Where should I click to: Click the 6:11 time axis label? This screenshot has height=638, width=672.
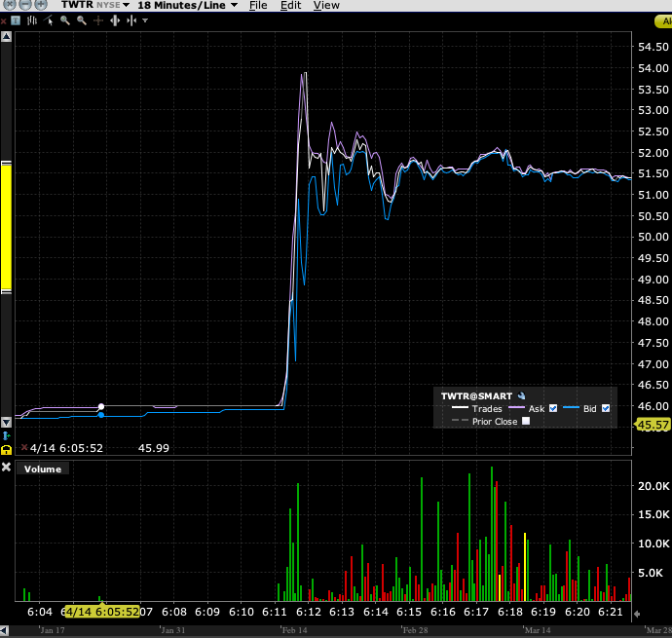pyautogui.click(x=275, y=612)
